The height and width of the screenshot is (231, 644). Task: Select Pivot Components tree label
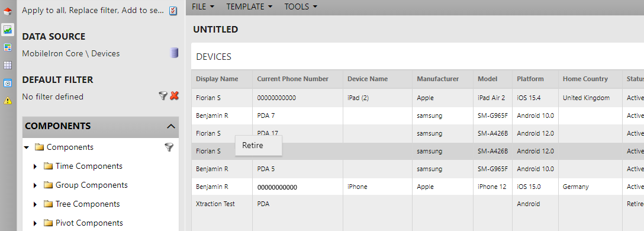89,223
